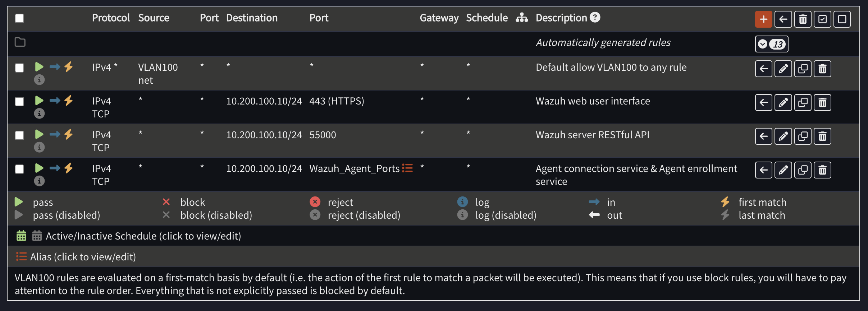The image size is (868, 311).
Task: Check the Agent connection service rule checkbox
Action: point(19,169)
